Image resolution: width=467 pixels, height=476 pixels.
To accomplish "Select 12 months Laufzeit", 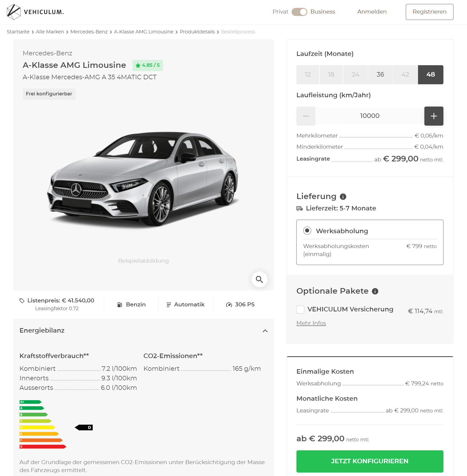I will point(308,75).
